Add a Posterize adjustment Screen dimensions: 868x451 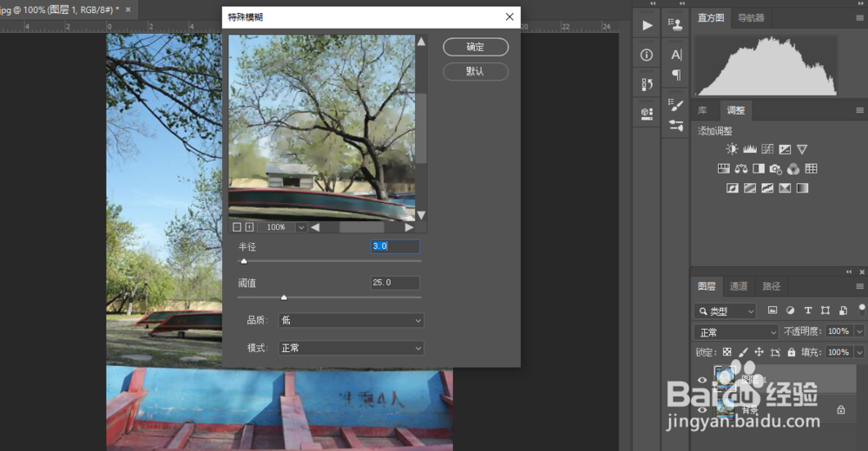click(750, 188)
